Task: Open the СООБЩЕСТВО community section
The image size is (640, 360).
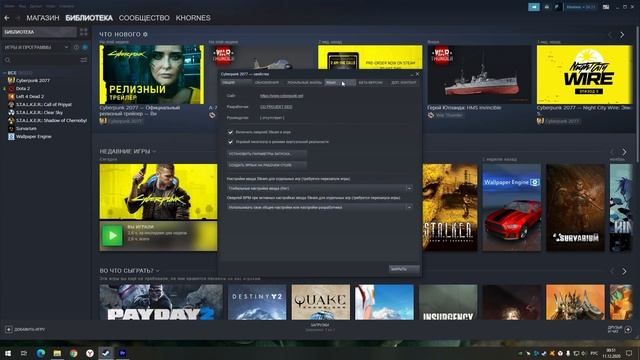Action: point(144,18)
